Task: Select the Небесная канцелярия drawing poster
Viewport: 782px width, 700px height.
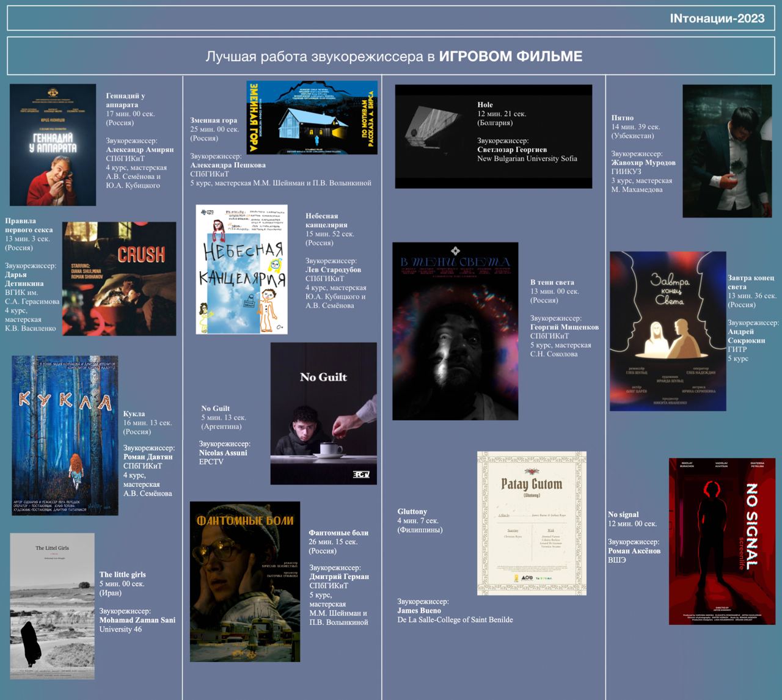Action: (242, 269)
